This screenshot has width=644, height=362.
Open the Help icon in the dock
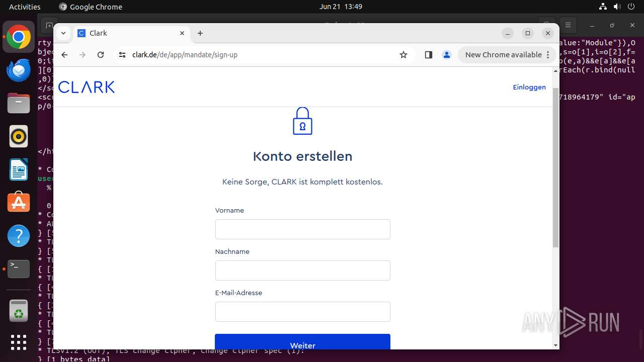[x=19, y=236]
